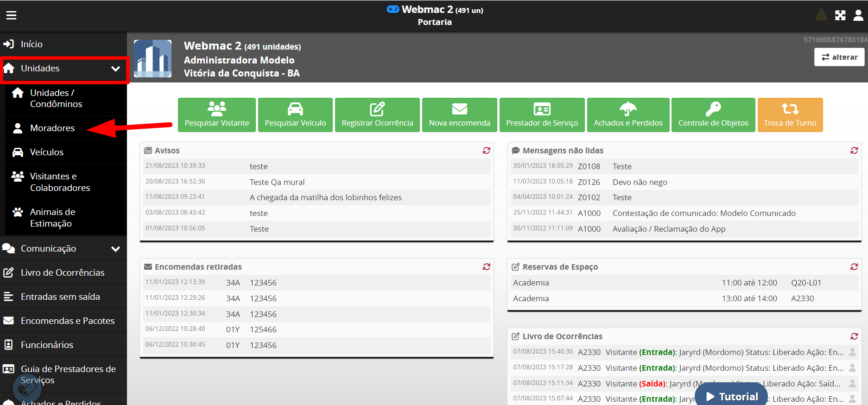Refresh the Reservas de Espaço panel
The height and width of the screenshot is (405, 868).
854,267
